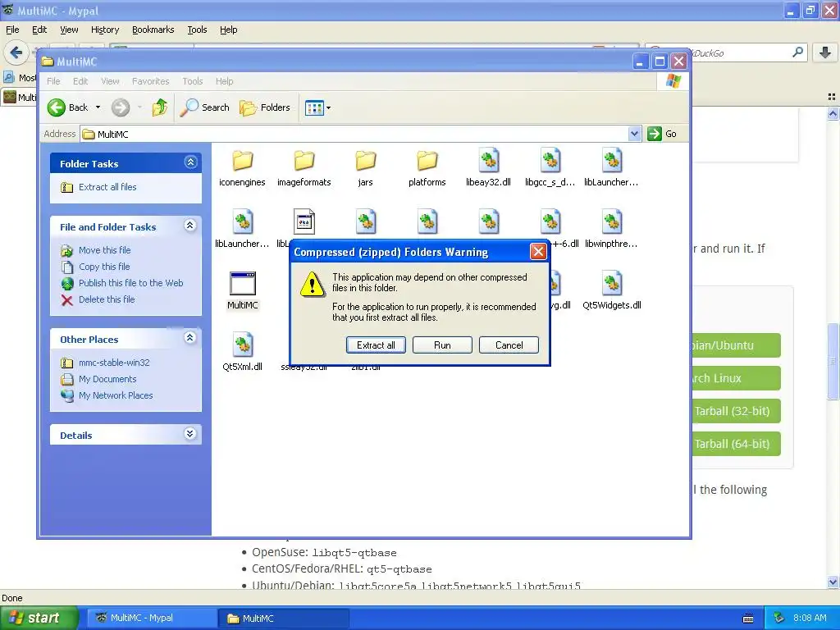The height and width of the screenshot is (630, 840).
Task: Expand the Details panel
Action: tap(190, 434)
